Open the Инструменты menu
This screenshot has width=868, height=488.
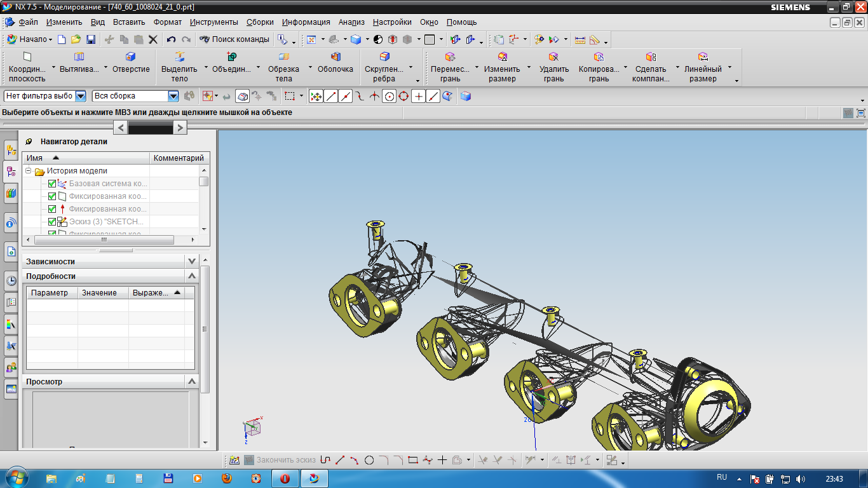214,22
